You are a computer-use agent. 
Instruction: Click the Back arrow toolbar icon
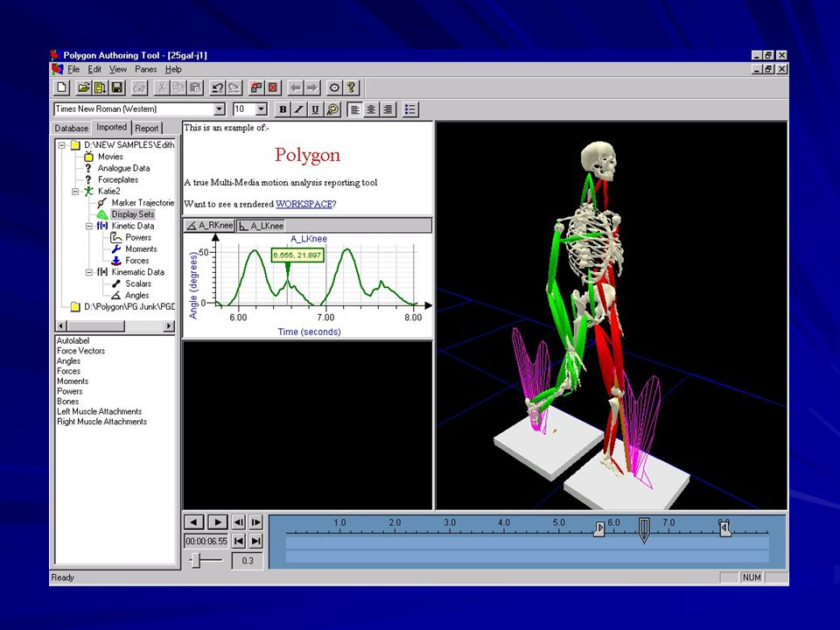[295, 87]
